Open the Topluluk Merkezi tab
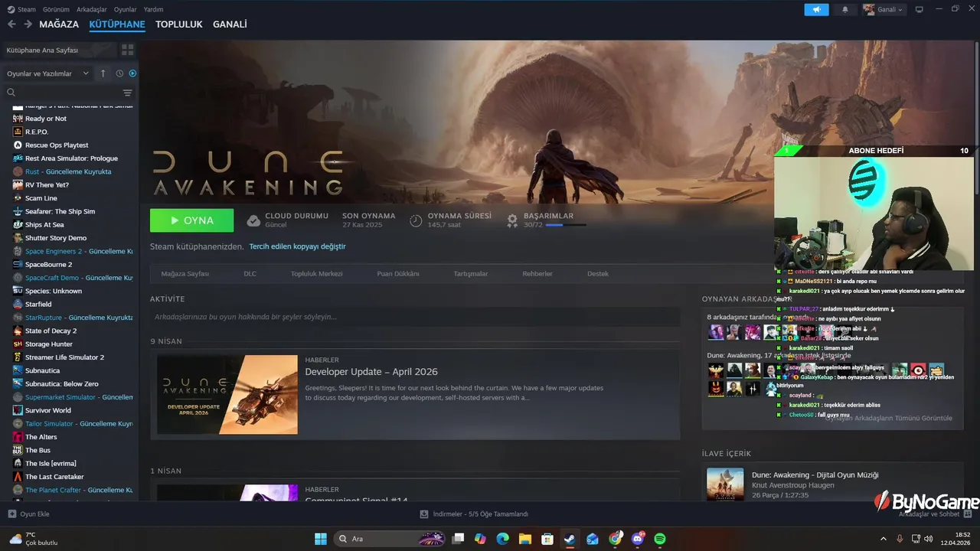The height and width of the screenshot is (551, 980). click(316, 273)
